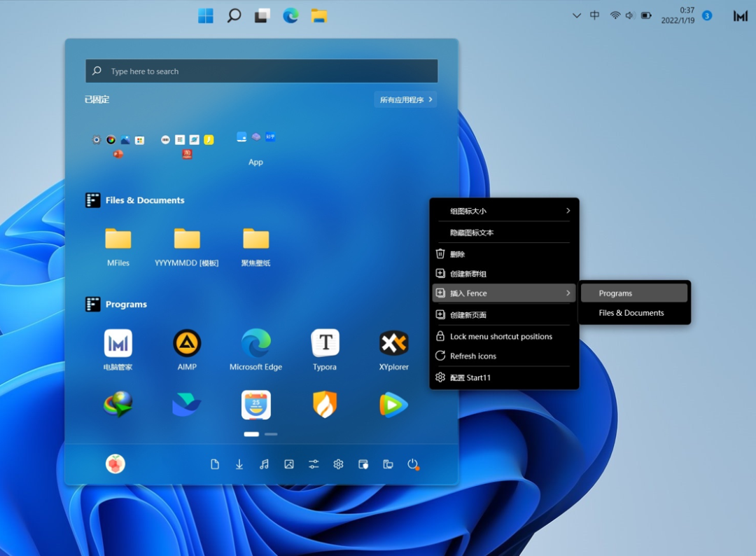The height and width of the screenshot is (556, 756).
Task: Open the volume speaker tray icon
Action: tap(630, 15)
